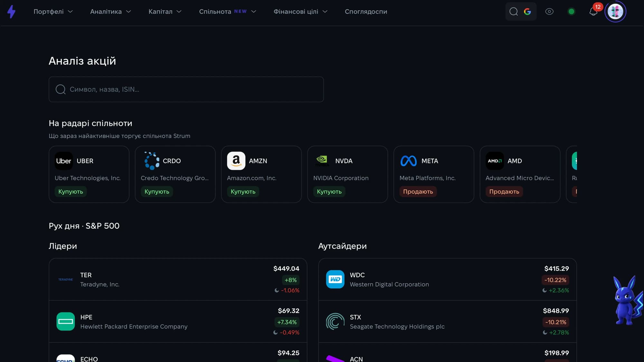The image size is (644, 362).
Task: Click the Meta logo icon
Action: tap(409, 161)
